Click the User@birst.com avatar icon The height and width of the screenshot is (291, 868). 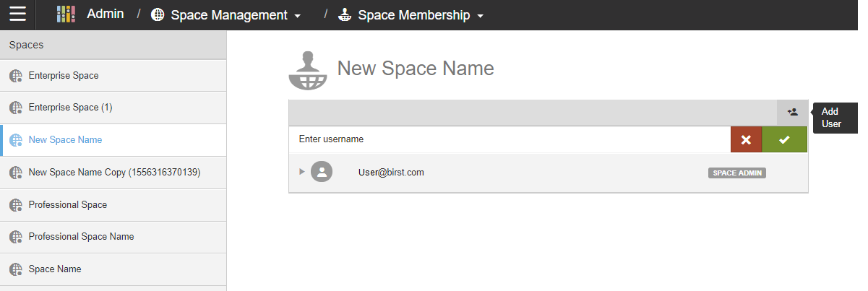click(322, 172)
